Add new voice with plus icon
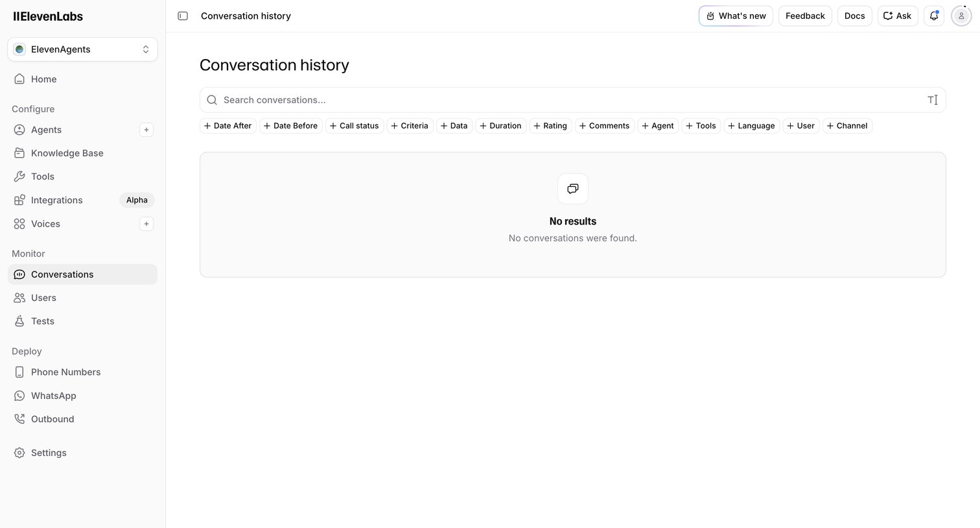980x528 pixels. tap(146, 224)
